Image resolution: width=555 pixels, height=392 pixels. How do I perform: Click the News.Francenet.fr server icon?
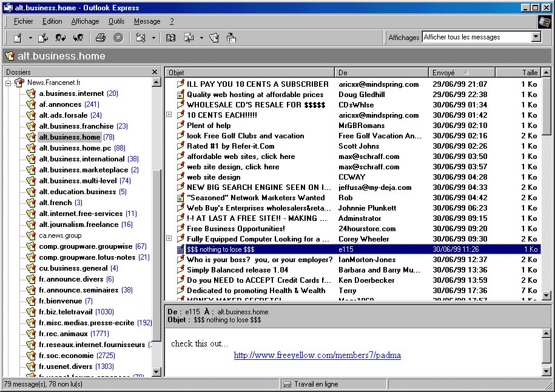coord(19,83)
